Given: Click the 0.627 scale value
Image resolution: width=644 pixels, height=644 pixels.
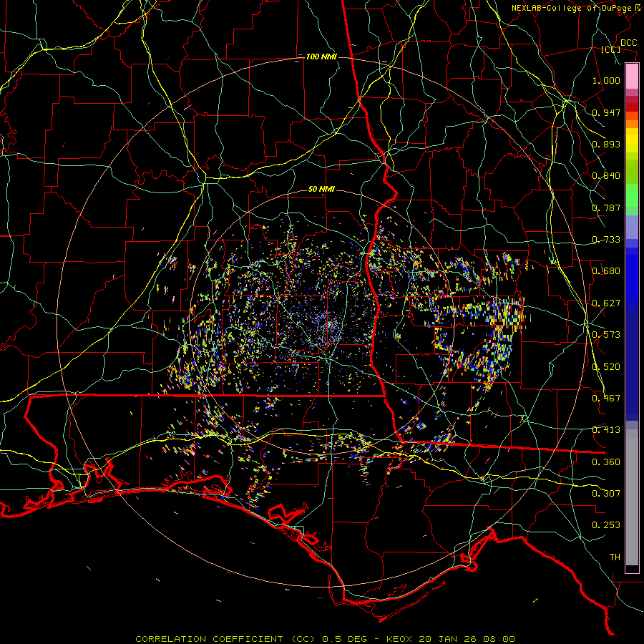Looking at the screenshot, I should pos(606,303).
